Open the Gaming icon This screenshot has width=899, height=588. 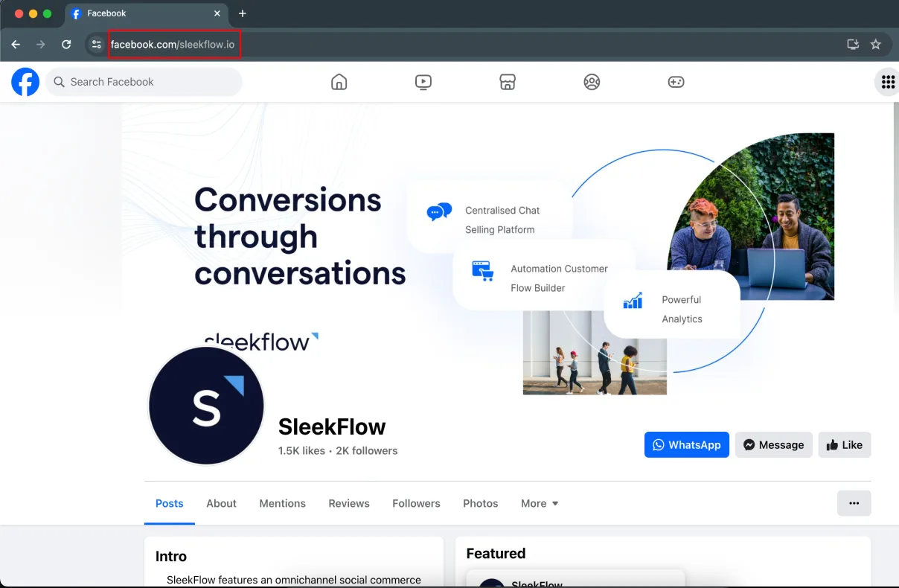[x=676, y=82]
